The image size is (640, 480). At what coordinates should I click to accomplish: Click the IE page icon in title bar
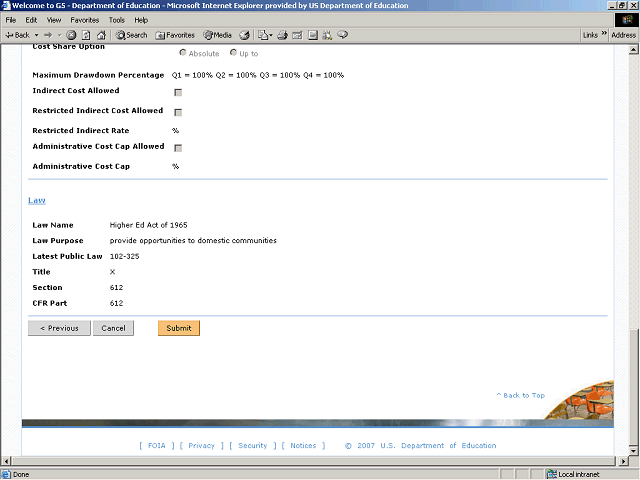[6, 5]
